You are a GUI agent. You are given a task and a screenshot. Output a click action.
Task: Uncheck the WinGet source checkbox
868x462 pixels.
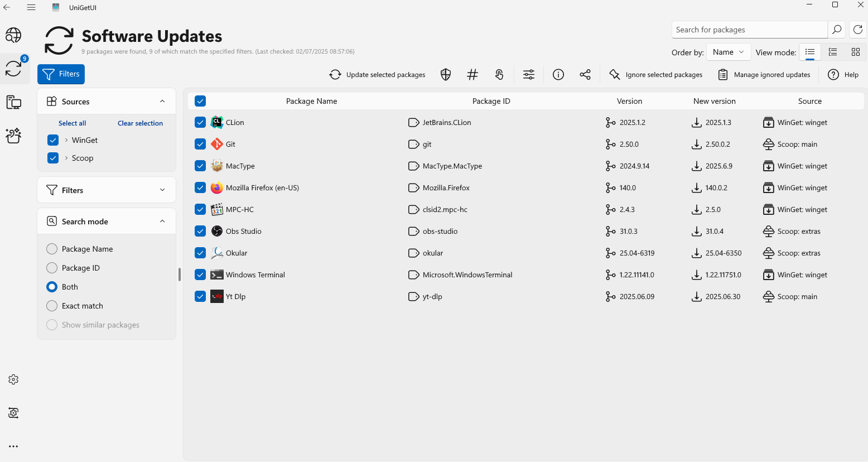(53, 140)
